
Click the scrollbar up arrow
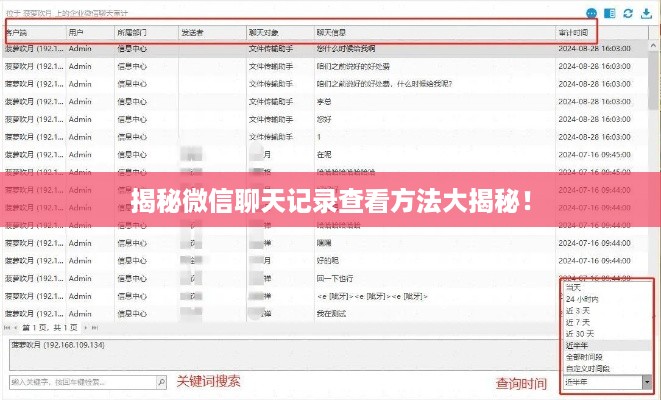[653, 45]
